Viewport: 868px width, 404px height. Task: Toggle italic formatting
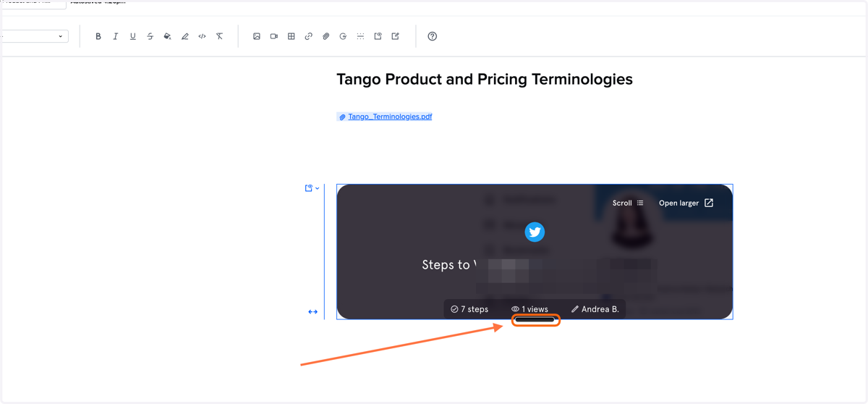(116, 36)
